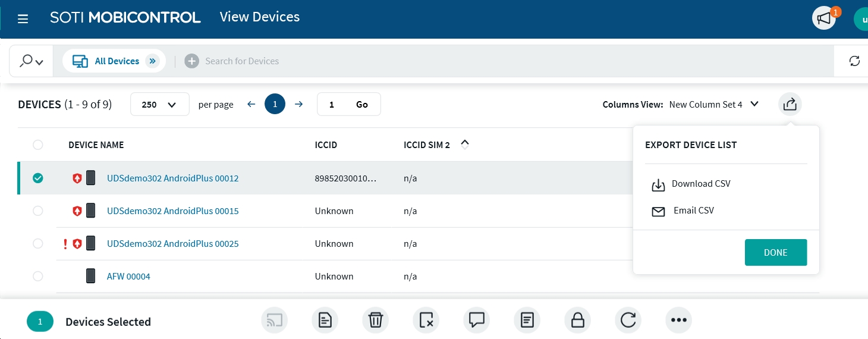The height and width of the screenshot is (339, 868).
Task: Open the AFW 00004 device link
Action: (x=128, y=277)
